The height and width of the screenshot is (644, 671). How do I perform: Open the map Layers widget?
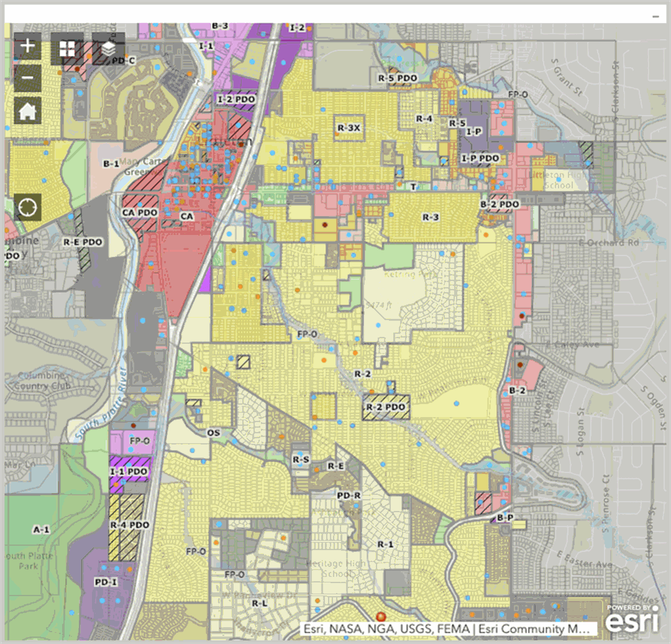click(107, 48)
